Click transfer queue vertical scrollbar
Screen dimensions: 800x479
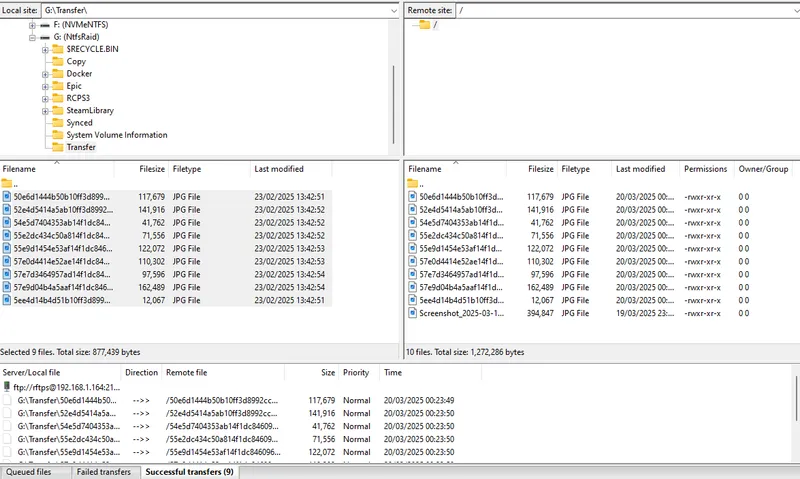(796, 399)
